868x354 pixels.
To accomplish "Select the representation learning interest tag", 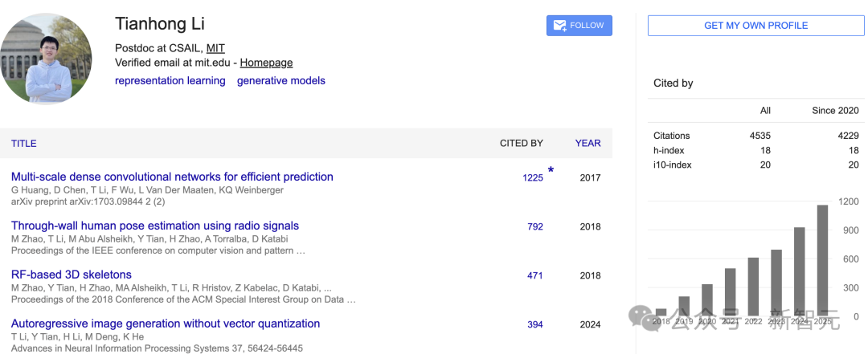I will click(x=170, y=80).
